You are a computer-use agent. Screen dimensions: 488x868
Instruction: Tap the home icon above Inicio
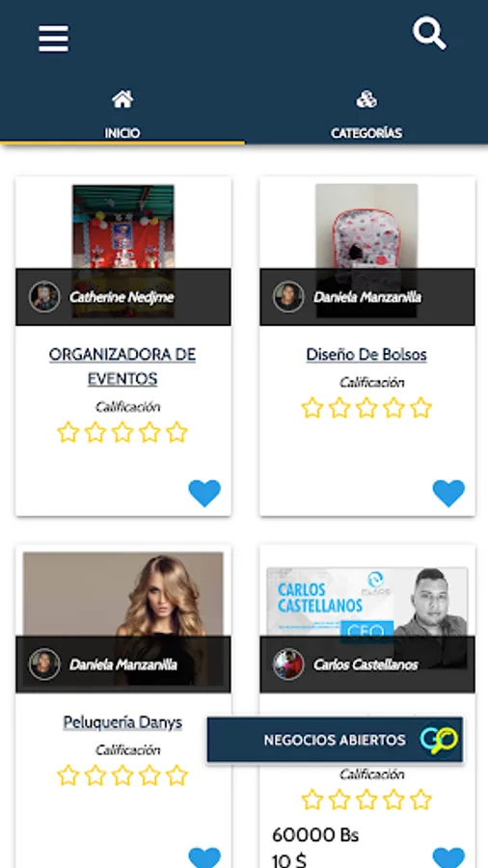pos(122,99)
